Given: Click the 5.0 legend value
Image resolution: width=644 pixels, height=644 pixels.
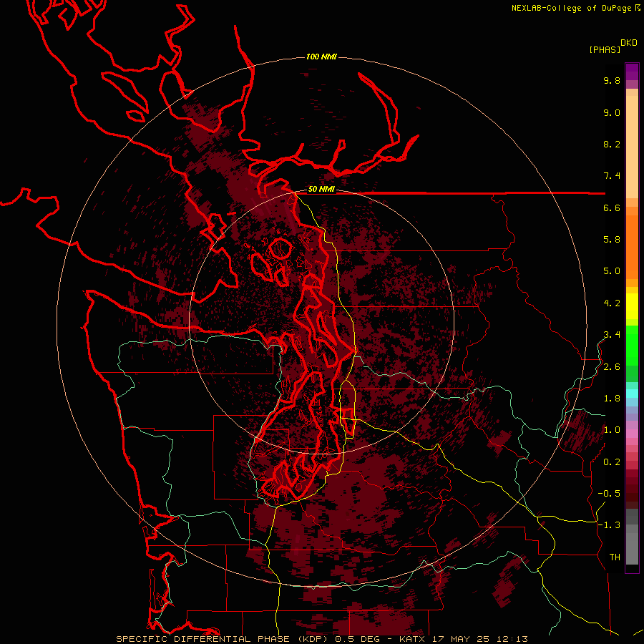Looking at the screenshot, I should [612, 271].
